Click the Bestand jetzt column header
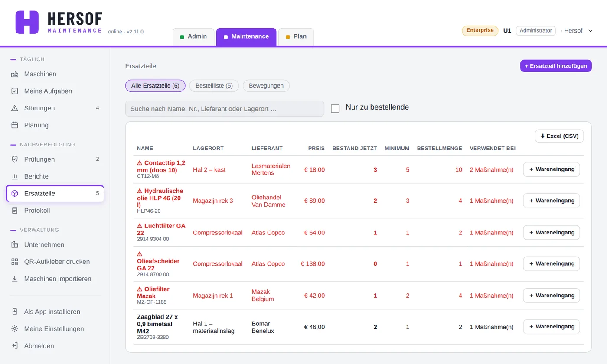The height and width of the screenshot is (364, 607). (x=355, y=148)
